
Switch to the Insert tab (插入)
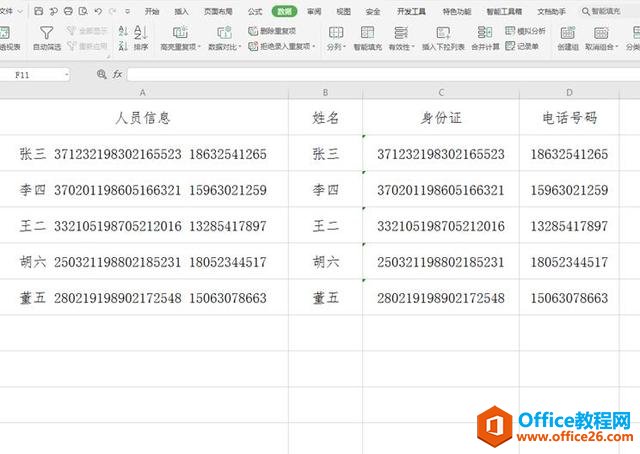(181, 11)
